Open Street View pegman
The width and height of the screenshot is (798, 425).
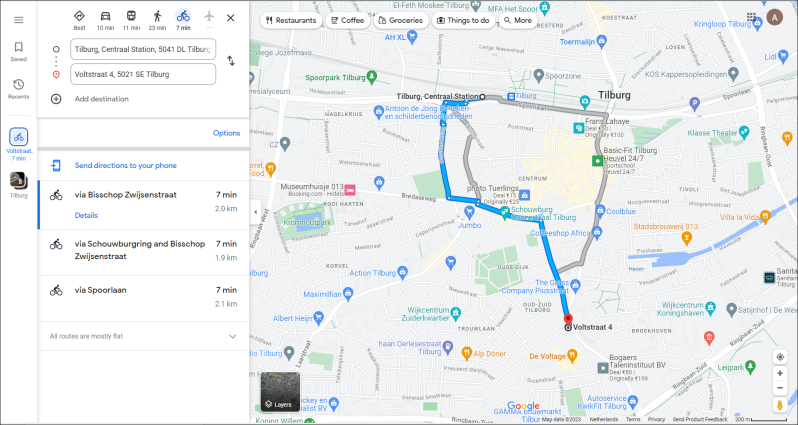pyautogui.click(x=780, y=405)
